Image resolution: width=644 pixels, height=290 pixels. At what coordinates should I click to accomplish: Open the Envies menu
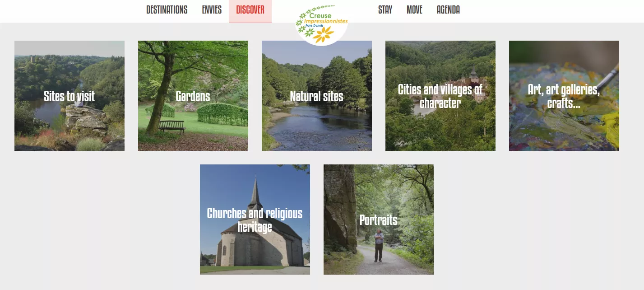pyautogui.click(x=212, y=10)
